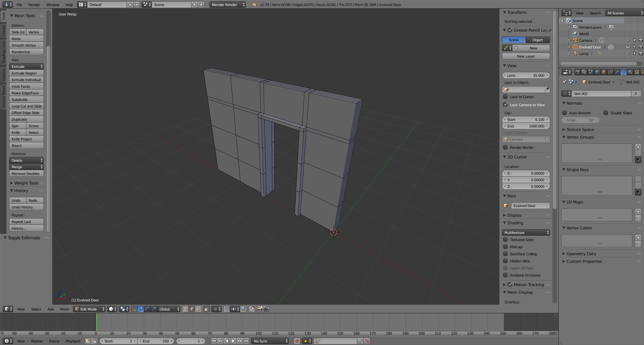Screen dimensions: 644x345
Task: Toggle Lock Camera to View
Action: click(x=507, y=104)
